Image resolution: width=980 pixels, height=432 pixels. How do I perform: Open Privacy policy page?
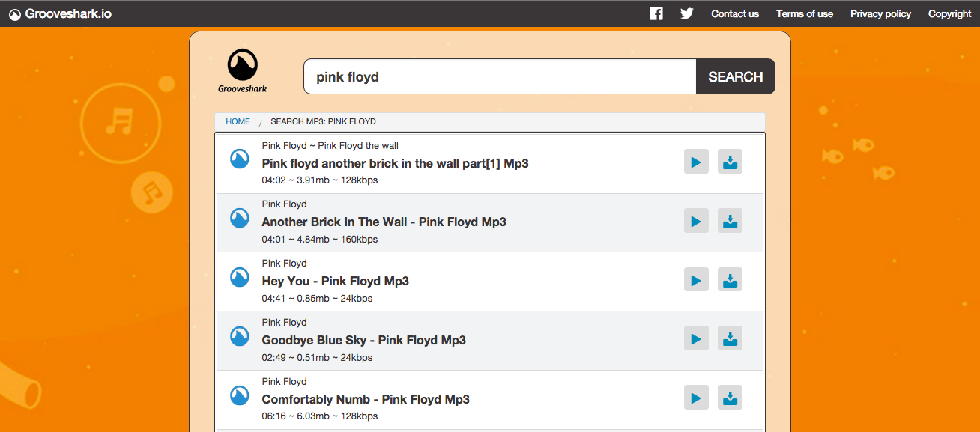coord(881,13)
